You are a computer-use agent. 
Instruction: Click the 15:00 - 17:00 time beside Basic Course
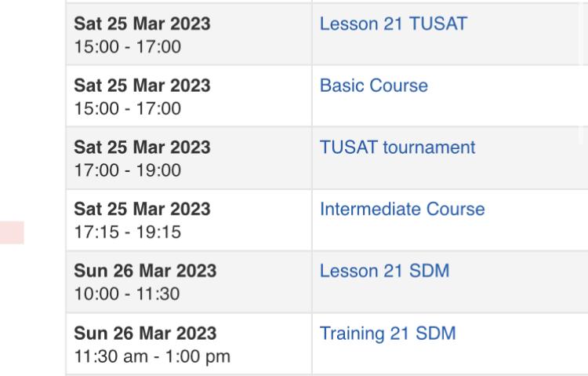(x=128, y=109)
